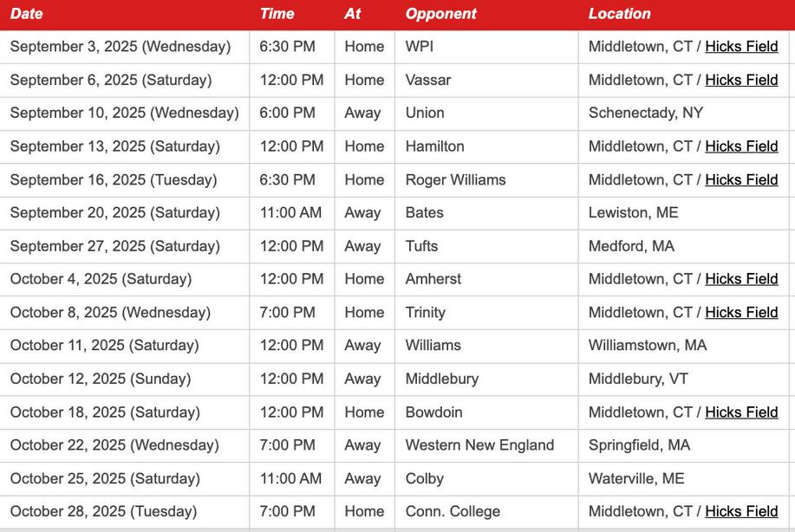Select the 11:00 AM time for Bates
Image resolution: width=795 pixels, height=532 pixels.
click(x=291, y=213)
